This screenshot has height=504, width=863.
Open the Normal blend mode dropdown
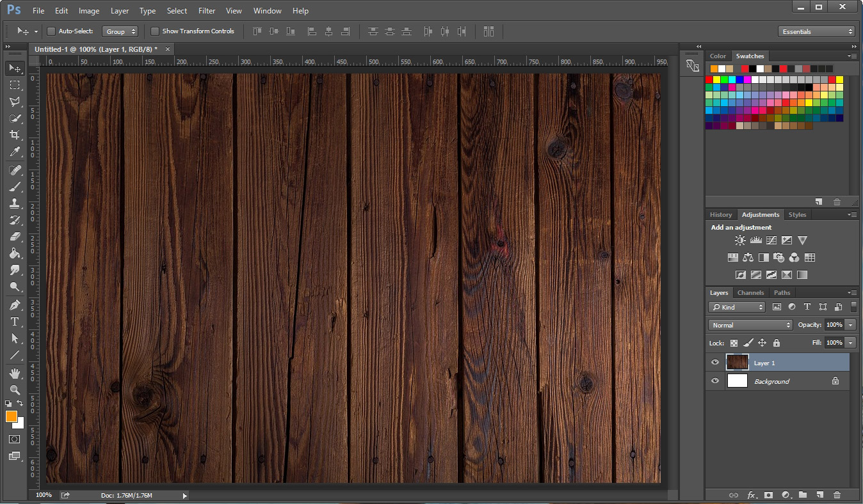(750, 325)
